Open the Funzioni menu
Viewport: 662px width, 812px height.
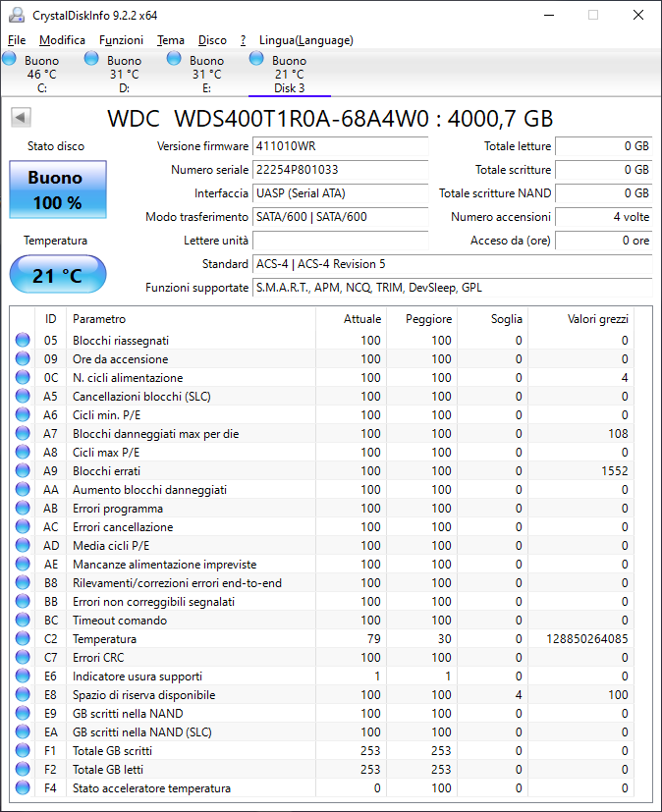(121, 40)
